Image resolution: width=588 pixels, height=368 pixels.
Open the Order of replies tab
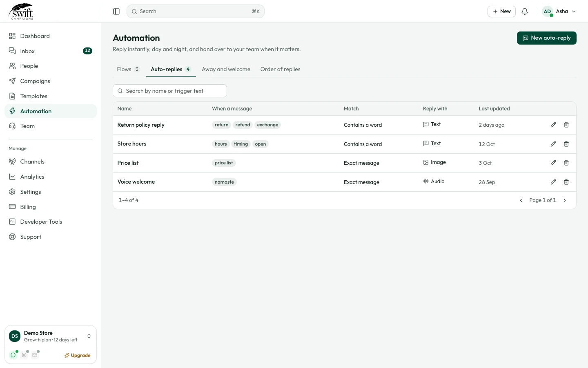coord(280,69)
